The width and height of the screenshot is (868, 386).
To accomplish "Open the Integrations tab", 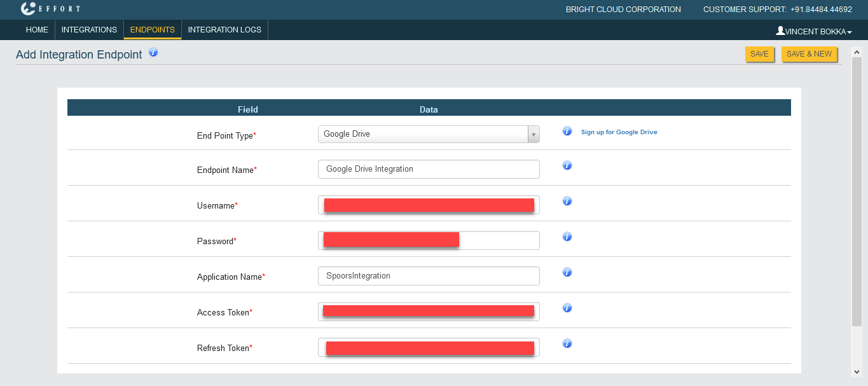I will coord(89,30).
